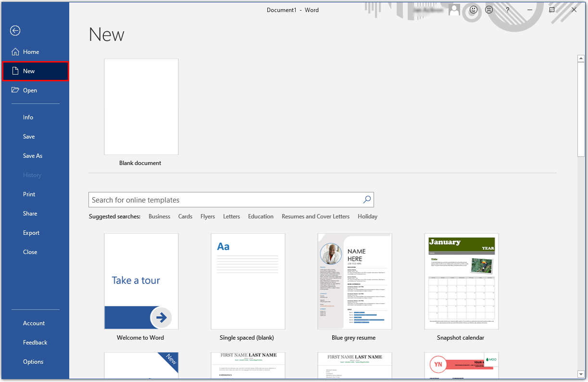Click the search magnifier icon
The image size is (588, 382).
pyautogui.click(x=367, y=200)
